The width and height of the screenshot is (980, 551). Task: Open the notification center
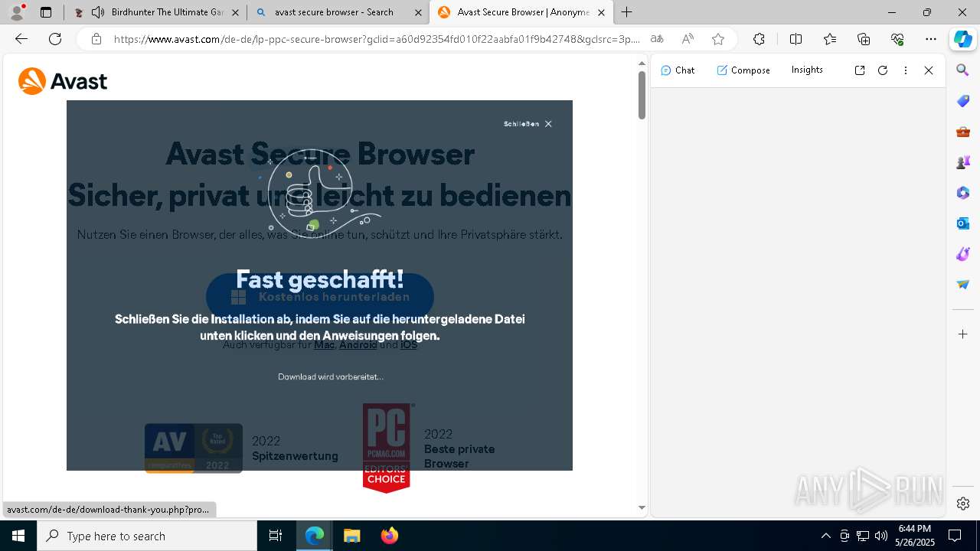(955, 536)
